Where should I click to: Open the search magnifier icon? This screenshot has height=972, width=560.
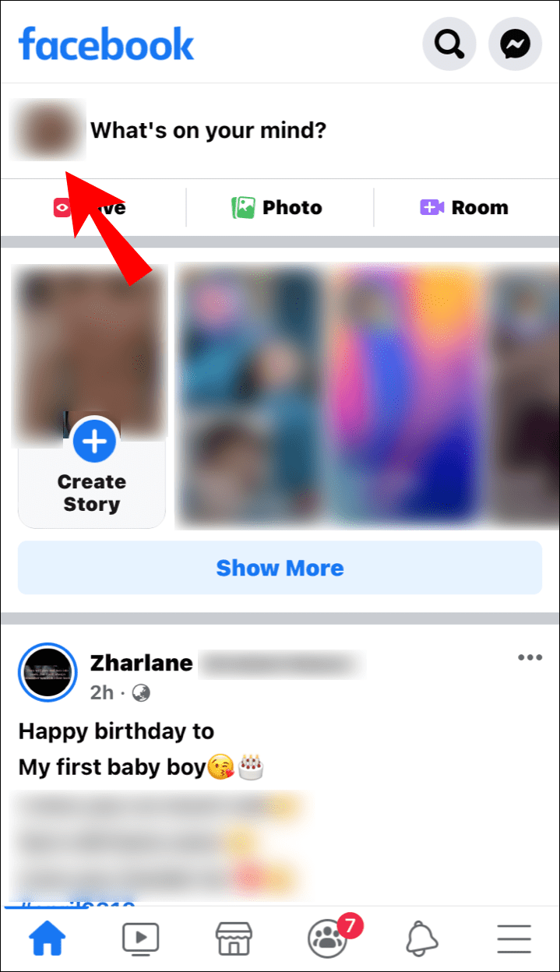point(449,44)
